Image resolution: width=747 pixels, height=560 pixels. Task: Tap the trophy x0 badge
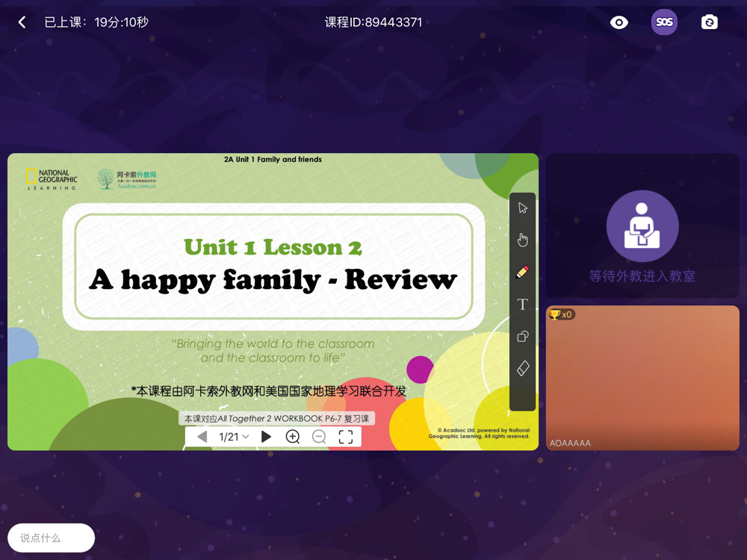tap(561, 314)
